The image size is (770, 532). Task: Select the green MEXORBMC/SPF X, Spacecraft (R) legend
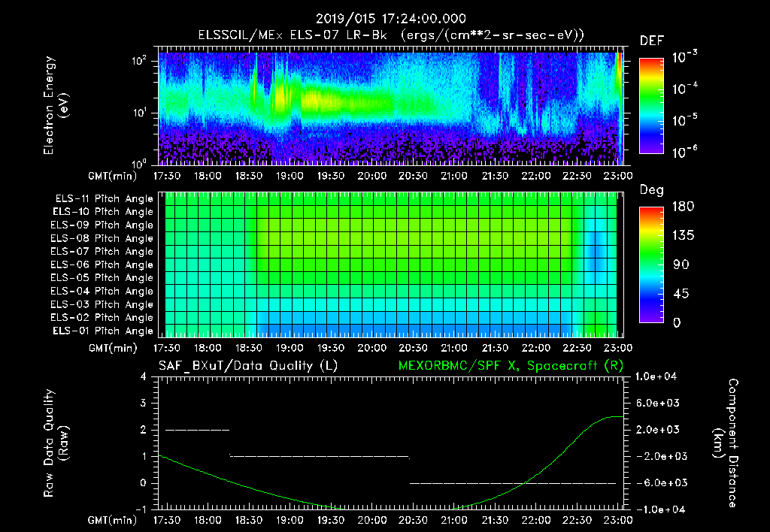point(511,366)
